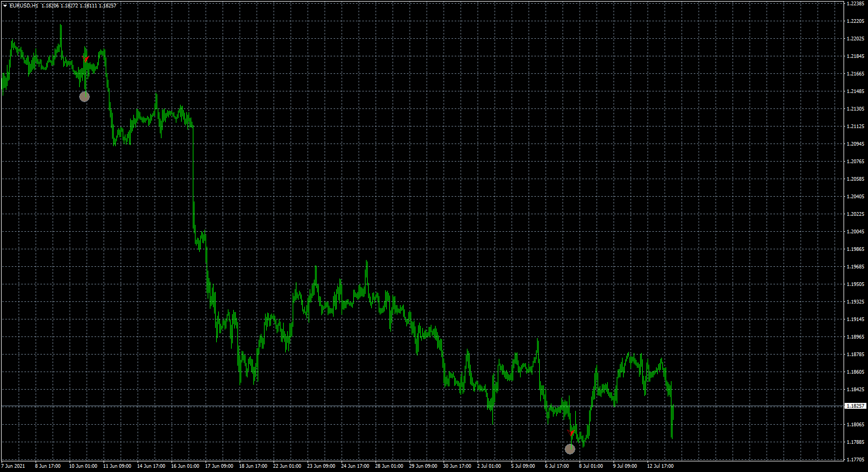Click the OHLC values 1.18206 1.18272 1.18111 1.18257
The image size is (868, 472).
(79, 6)
